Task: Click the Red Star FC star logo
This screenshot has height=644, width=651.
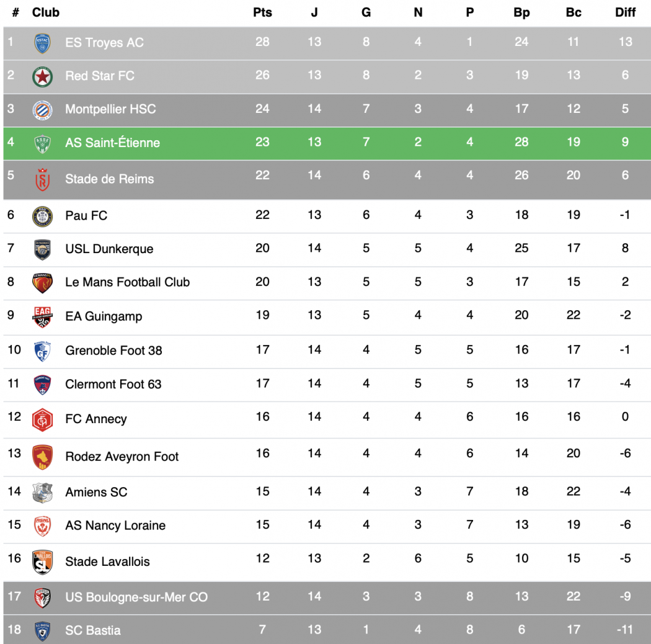Action: [x=42, y=76]
